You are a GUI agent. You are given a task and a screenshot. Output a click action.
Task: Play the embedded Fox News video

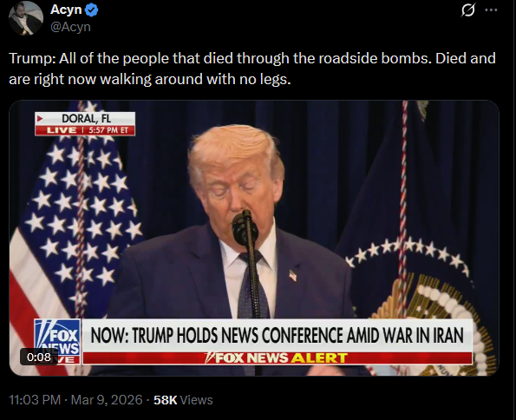click(x=254, y=238)
